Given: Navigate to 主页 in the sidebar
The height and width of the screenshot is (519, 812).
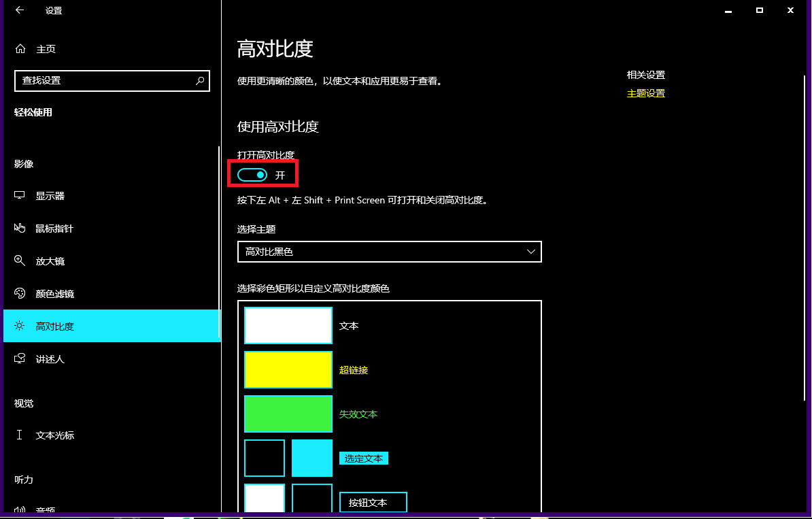Looking at the screenshot, I should pyautogui.click(x=46, y=48).
